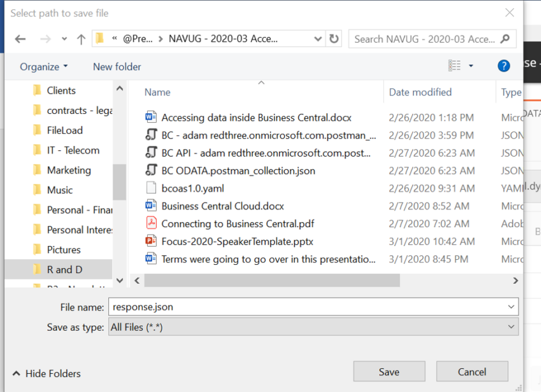Sort files by Name column
Image resolution: width=541 pixels, height=392 pixels.
[157, 92]
